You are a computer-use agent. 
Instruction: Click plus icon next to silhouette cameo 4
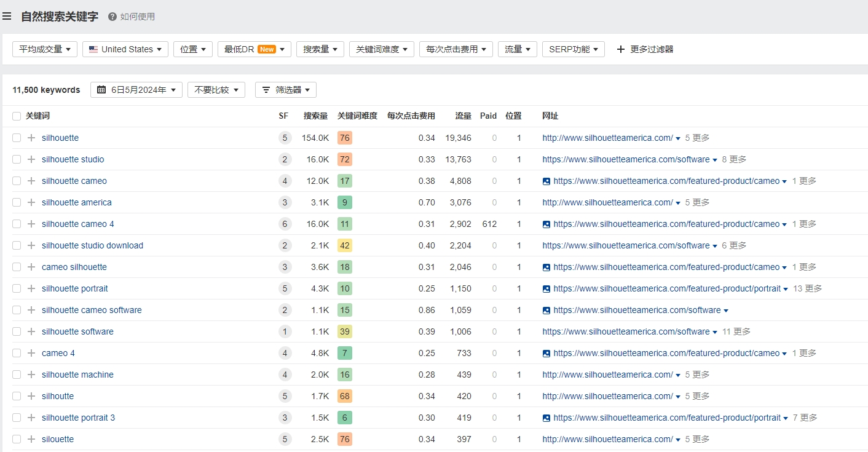(x=31, y=224)
